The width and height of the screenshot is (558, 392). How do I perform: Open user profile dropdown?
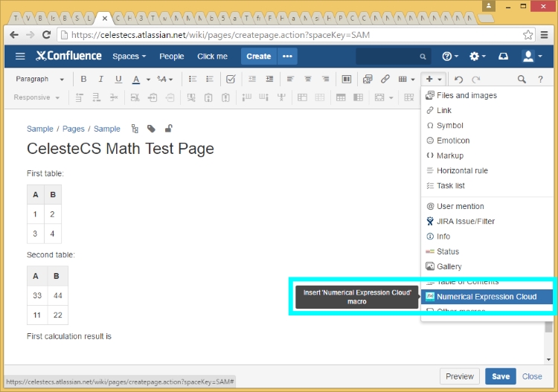(x=532, y=57)
